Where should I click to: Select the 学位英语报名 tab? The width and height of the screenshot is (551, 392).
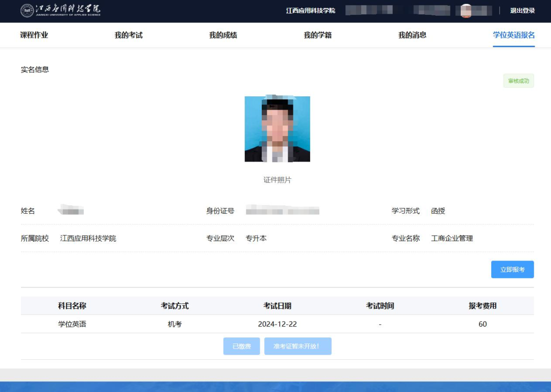click(514, 35)
